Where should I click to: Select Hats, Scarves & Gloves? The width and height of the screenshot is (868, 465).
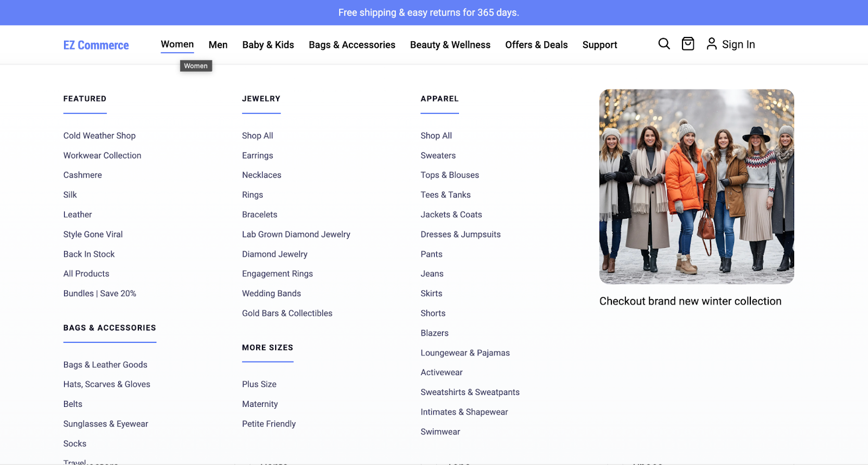tap(107, 384)
